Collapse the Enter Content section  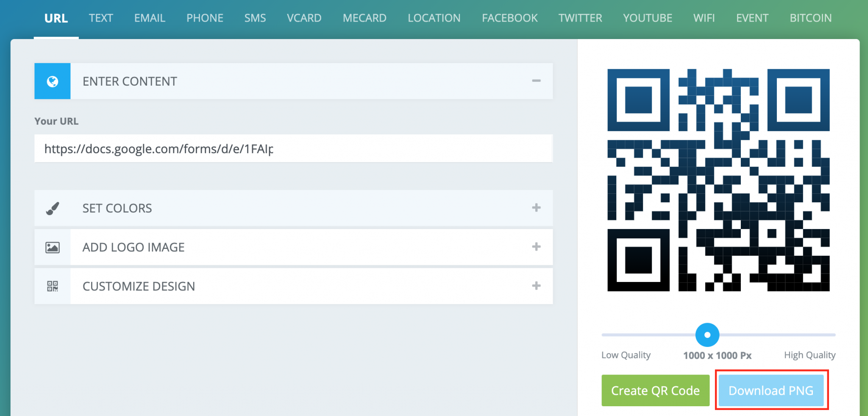coord(536,81)
